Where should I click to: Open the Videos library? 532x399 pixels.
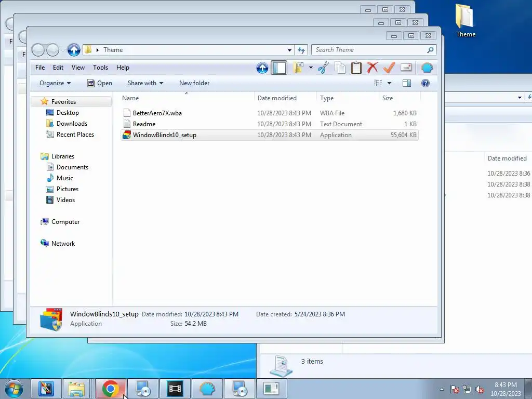pyautogui.click(x=65, y=200)
